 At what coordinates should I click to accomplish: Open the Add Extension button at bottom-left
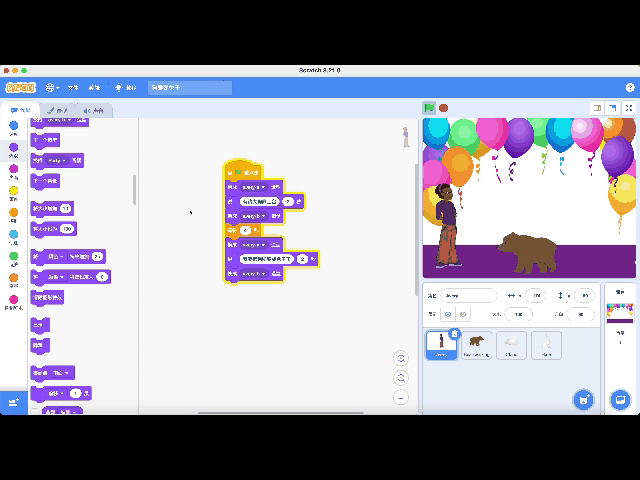(14, 402)
